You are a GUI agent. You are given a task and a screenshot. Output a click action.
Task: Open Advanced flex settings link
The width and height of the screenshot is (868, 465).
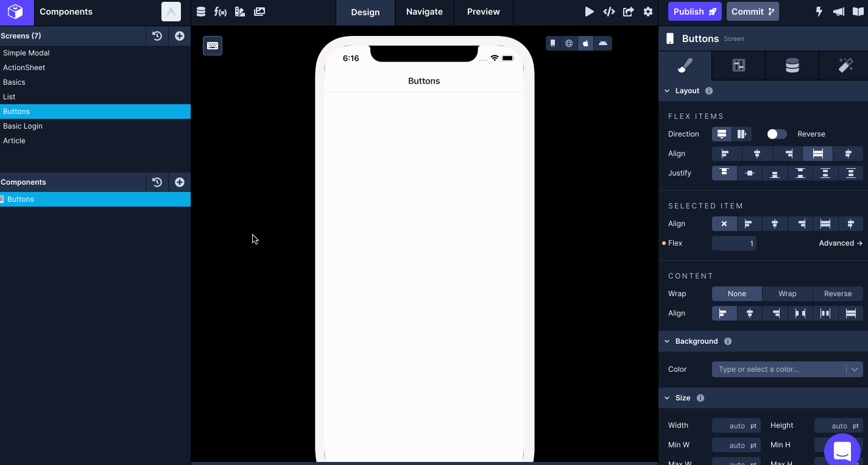841,243
